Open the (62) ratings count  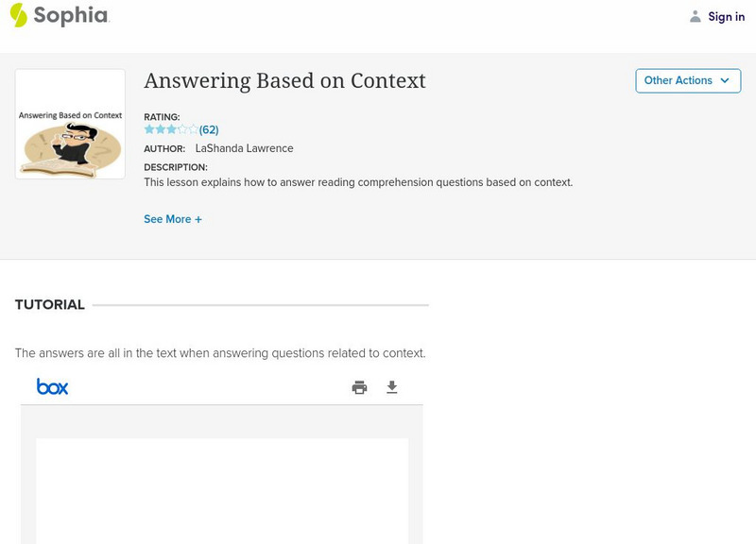click(x=209, y=130)
